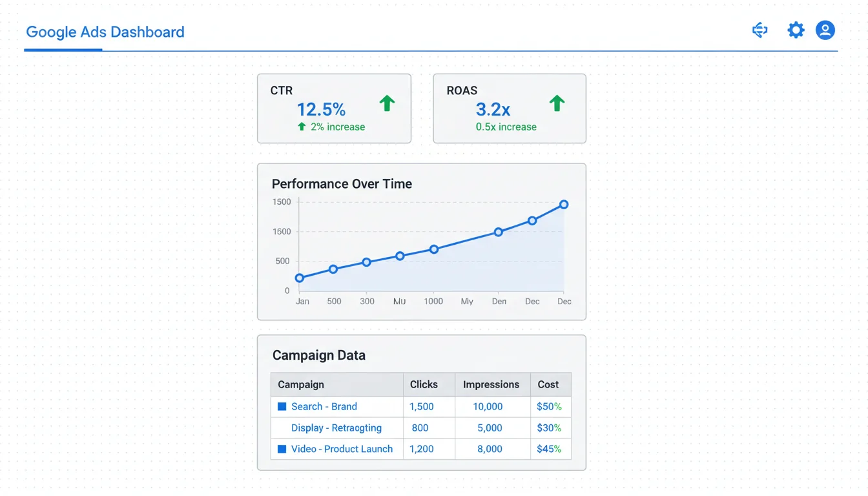Click the Campaign column header
This screenshot has width=868, height=496.
click(x=301, y=384)
